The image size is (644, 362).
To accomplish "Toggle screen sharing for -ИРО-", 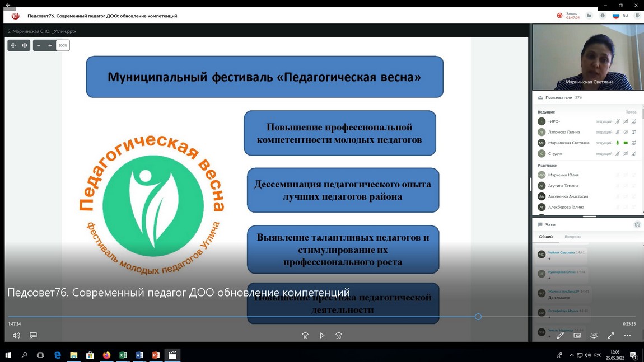I will pyautogui.click(x=634, y=121).
